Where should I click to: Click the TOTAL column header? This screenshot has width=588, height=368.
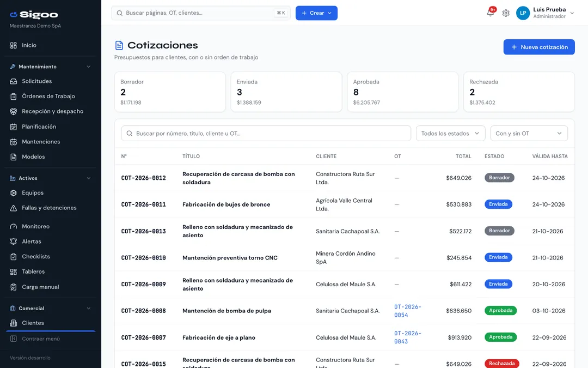[x=463, y=156]
